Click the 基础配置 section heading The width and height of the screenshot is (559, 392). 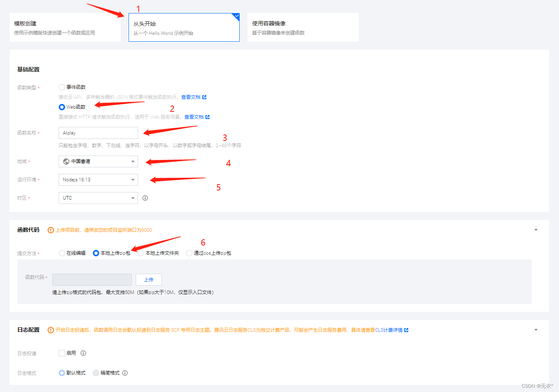click(29, 69)
